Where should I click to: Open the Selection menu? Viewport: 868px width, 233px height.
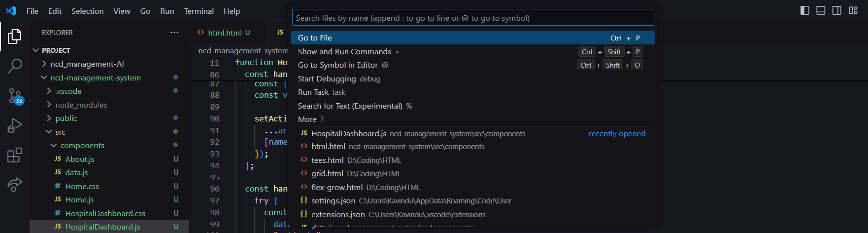tap(87, 11)
